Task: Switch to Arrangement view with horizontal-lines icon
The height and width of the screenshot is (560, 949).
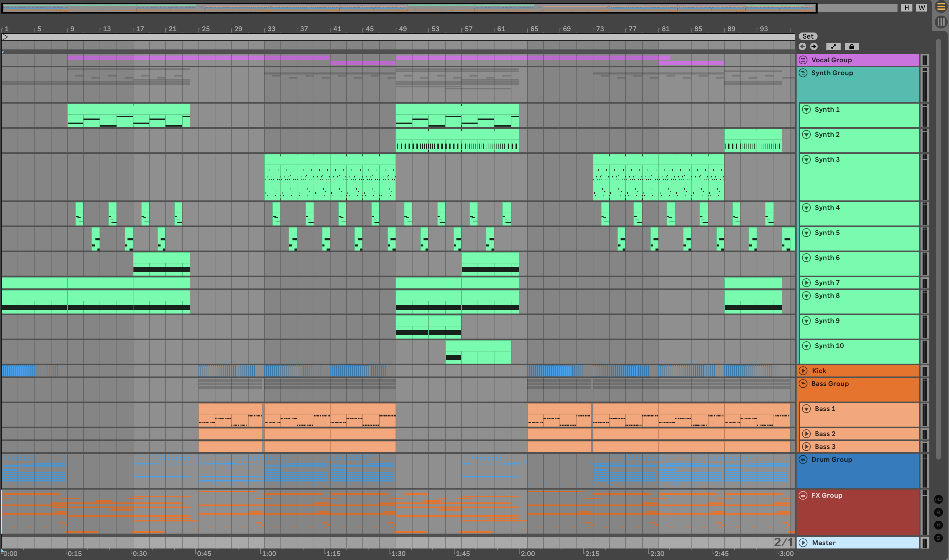Action: pyautogui.click(x=941, y=7)
